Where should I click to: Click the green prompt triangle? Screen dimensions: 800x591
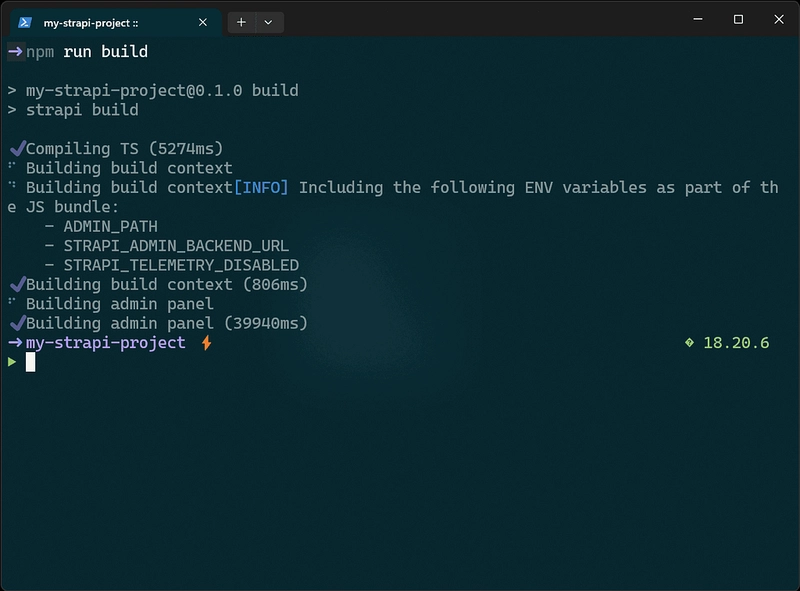12,362
